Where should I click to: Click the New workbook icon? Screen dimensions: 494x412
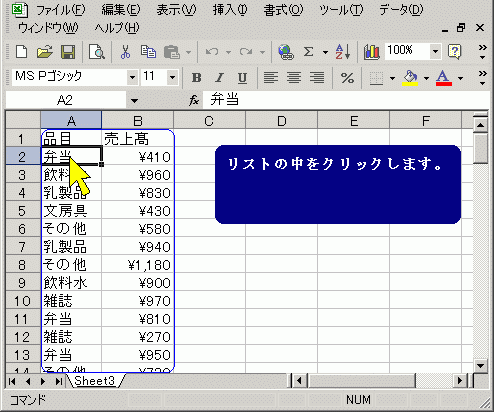coord(22,52)
